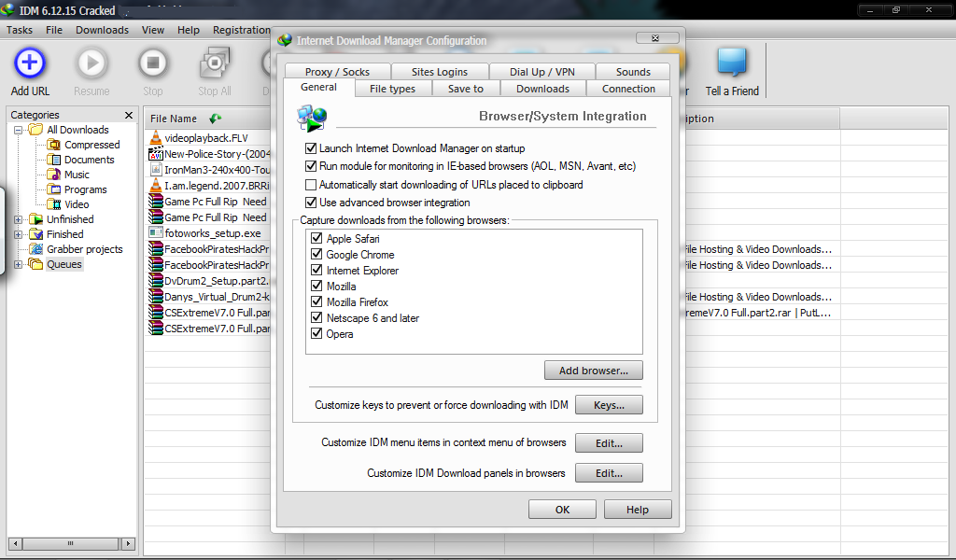The width and height of the screenshot is (956, 560).
Task: Uncheck the Google Chrome browser
Action: click(316, 254)
